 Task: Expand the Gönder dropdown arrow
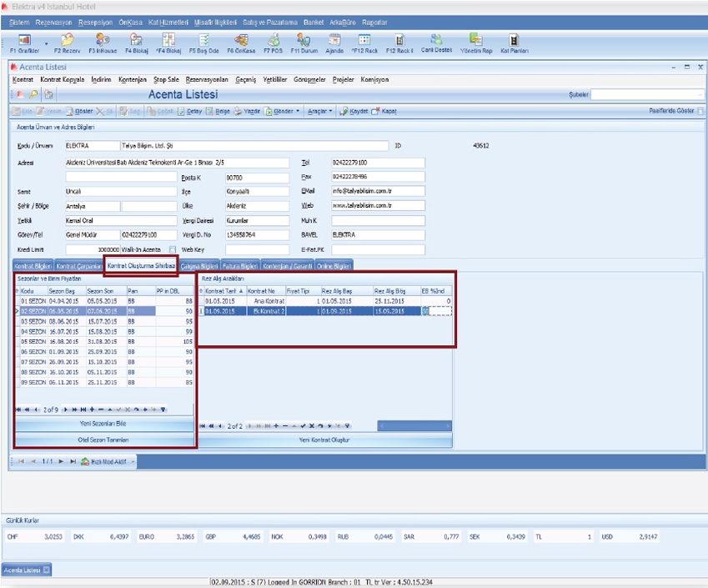point(298,110)
